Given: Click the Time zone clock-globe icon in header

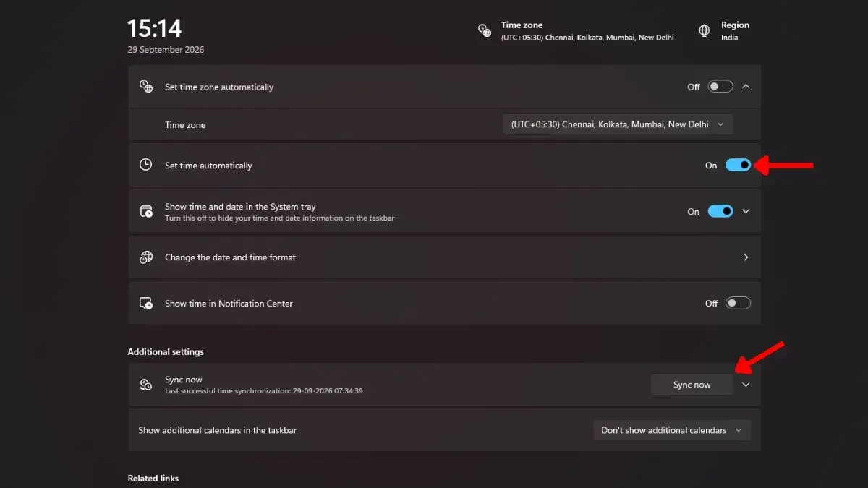Looking at the screenshot, I should coord(485,30).
